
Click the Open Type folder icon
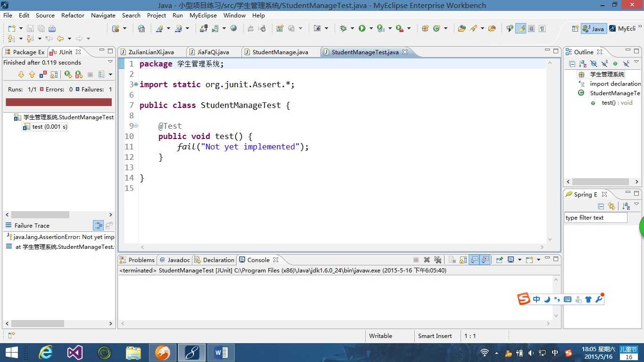(462, 28)
